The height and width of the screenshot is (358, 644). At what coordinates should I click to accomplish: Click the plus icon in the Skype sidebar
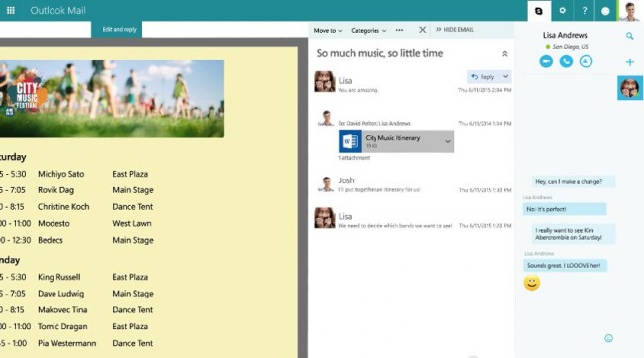point(629,62)
